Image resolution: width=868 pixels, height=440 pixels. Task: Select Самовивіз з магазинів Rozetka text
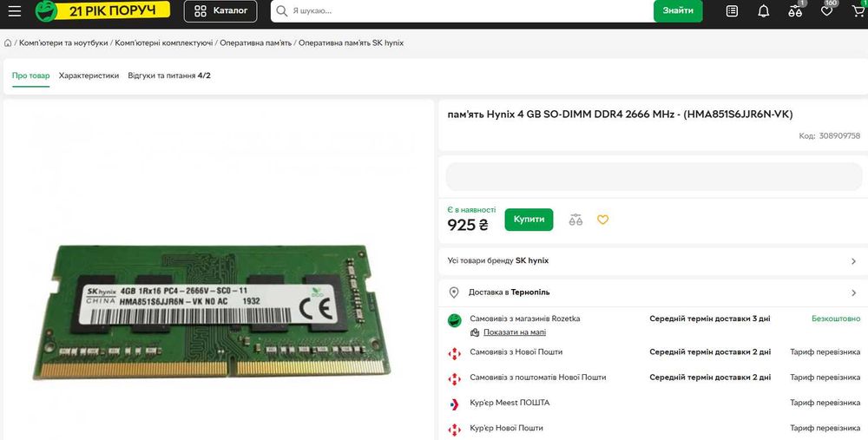[x=525, y=319]
